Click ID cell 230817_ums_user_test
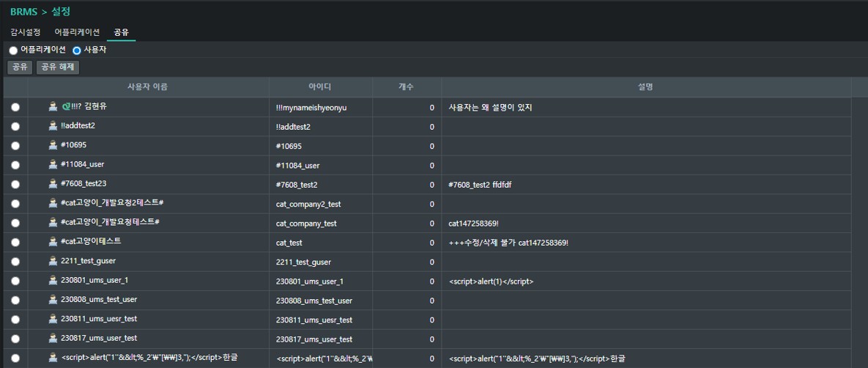The height and width of the screenshot is (368, 868). click(314, 339)
